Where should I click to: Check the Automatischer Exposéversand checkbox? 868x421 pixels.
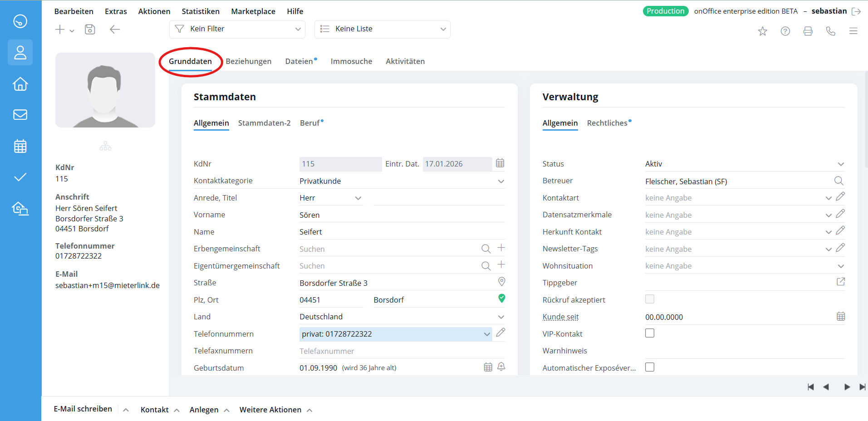(x=650, y=367)
